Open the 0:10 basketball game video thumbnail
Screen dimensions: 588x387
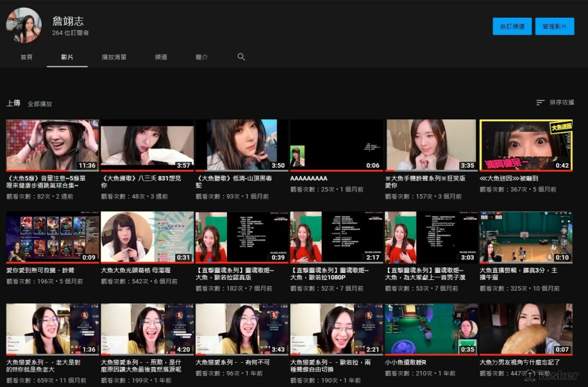coord(526,237)
